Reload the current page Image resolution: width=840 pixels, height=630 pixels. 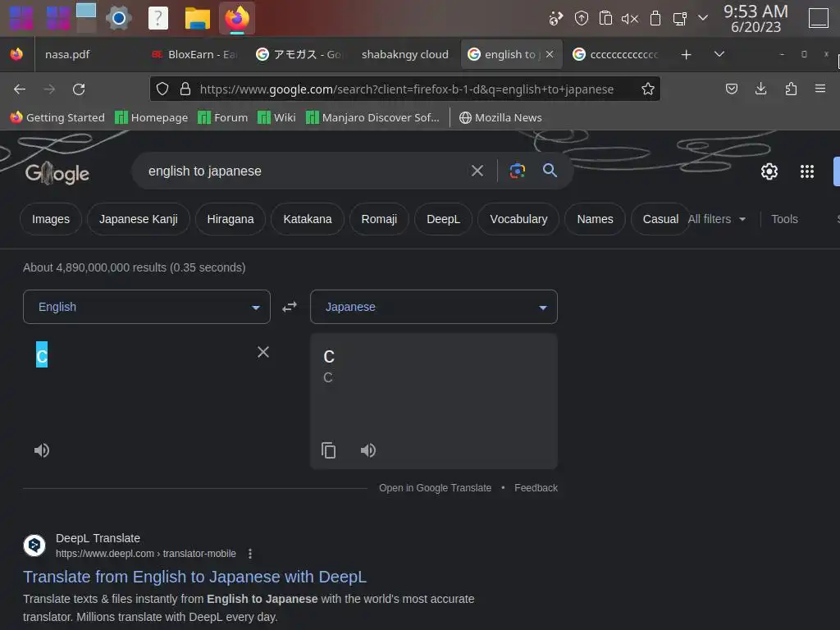79,89
